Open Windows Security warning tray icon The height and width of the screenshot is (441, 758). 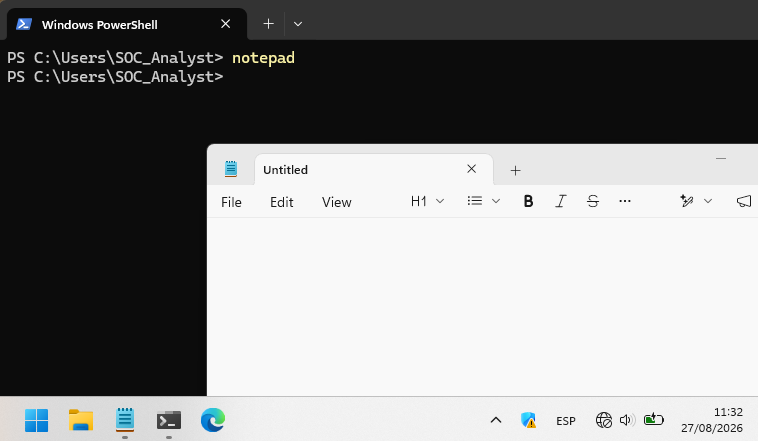point(528,420)
